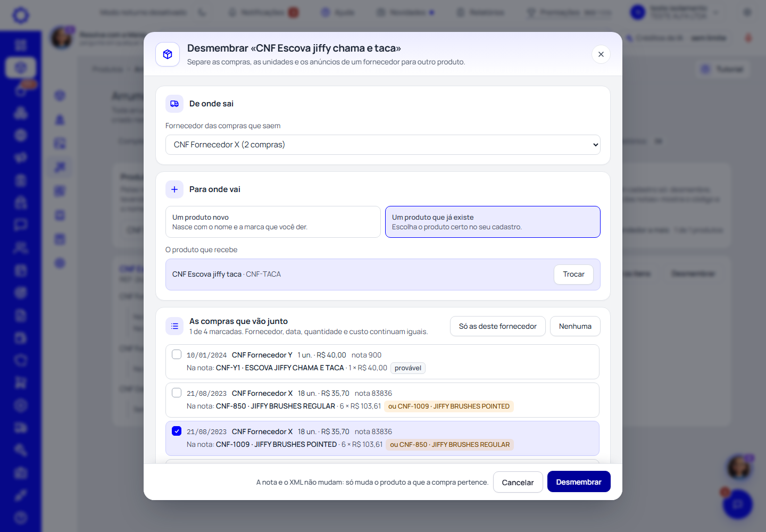Click the ou CNF-850 · JIFFY BRUSHES REGULAR badge
This screenshot has width=766, height=532.
tap(449, 445)
